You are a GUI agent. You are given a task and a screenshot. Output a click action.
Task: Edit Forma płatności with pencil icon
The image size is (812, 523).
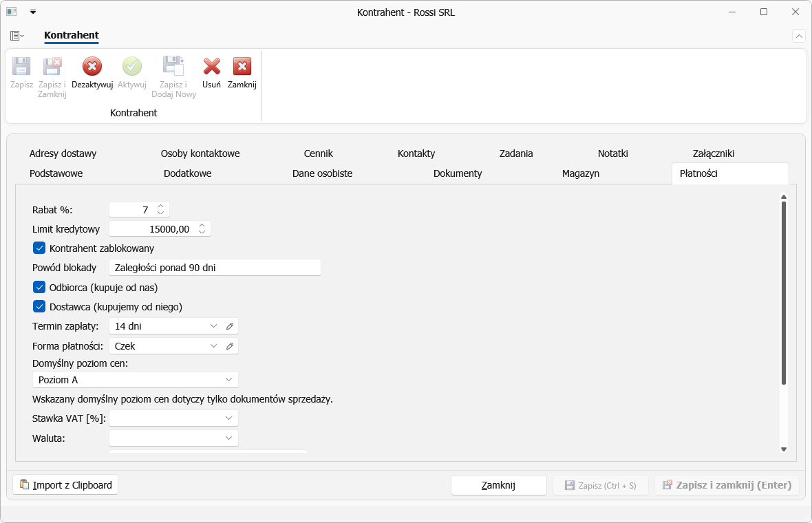[x=230, y=346]
